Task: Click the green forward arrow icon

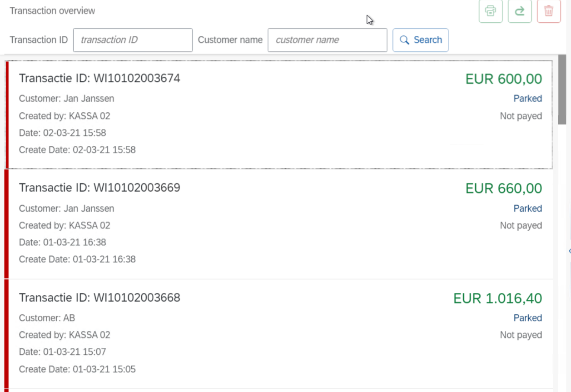Action: click(520, 11)
